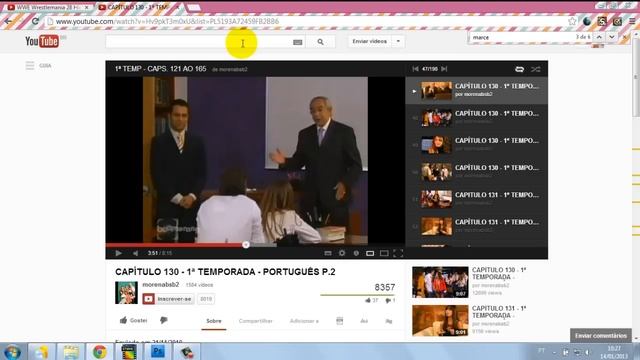640x360 pixels.
Task: Open suggested CAPITULO 130 video with 9:07 duration
Action: [x=440, y=282]
